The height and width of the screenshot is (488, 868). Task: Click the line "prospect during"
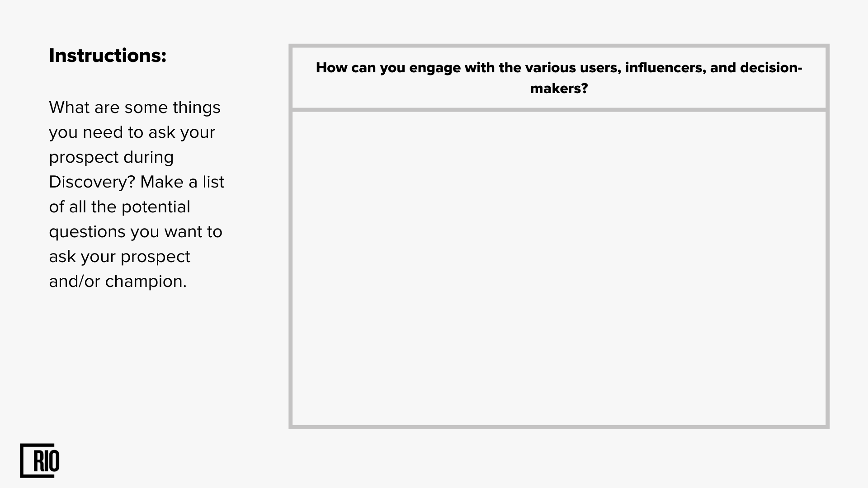(x=111, y=157)
